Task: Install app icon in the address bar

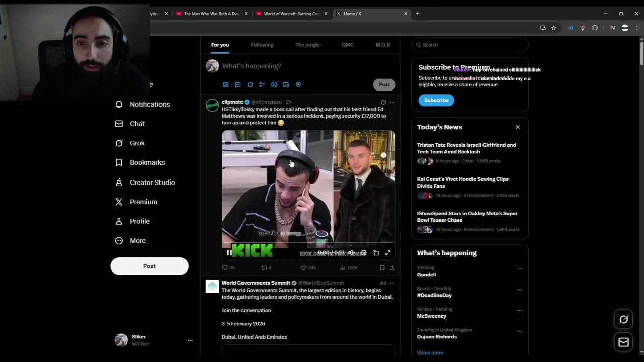Action: pyautogui.click(x=543, y=28)
